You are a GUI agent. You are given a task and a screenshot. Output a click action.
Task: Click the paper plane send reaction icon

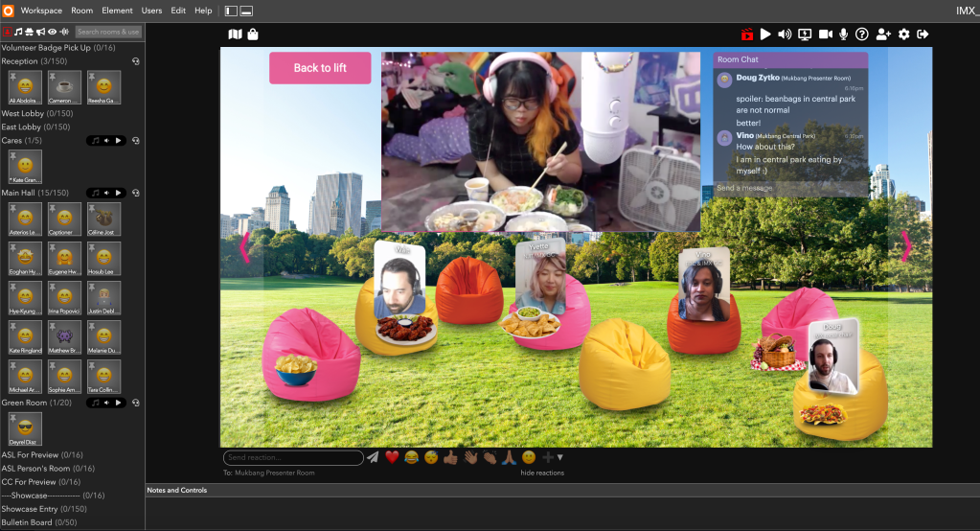(373, 458)
